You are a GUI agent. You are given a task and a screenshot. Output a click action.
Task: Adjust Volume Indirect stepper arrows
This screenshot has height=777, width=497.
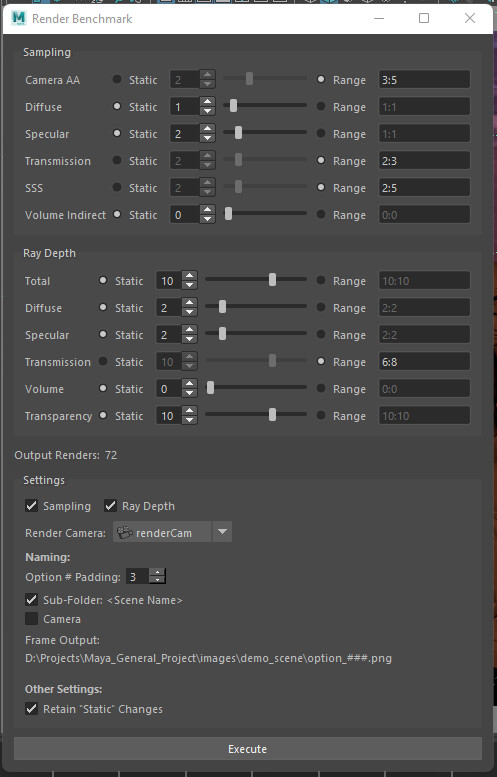tap(207, 215)
